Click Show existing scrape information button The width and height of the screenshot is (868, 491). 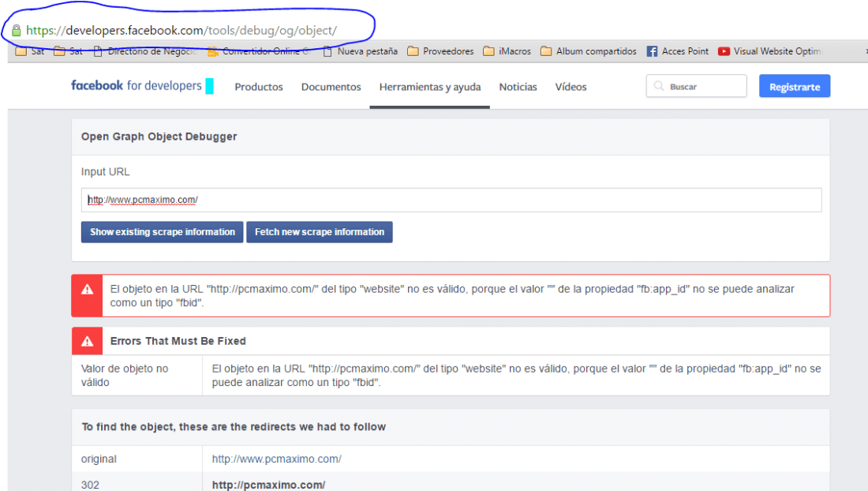tap(163, 232)
